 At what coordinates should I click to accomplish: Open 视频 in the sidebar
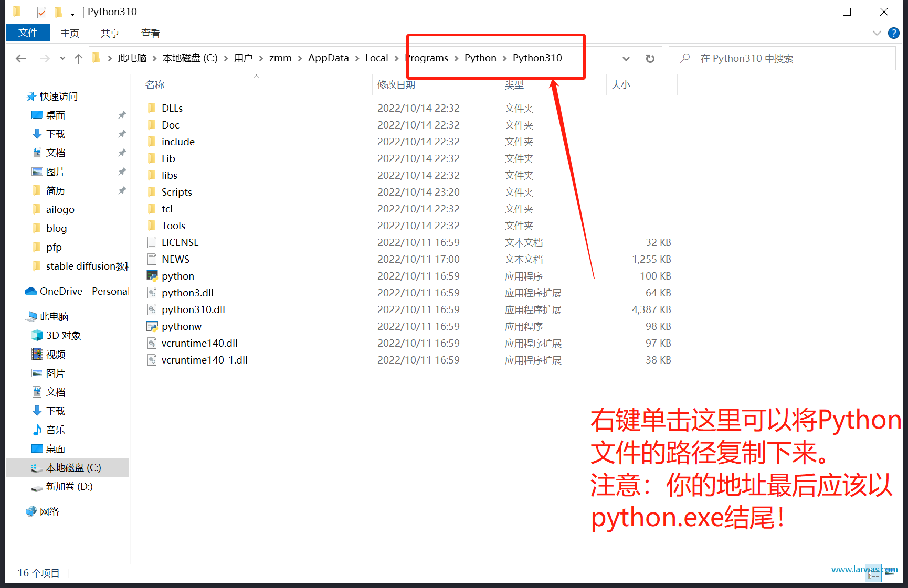[55, 355]
